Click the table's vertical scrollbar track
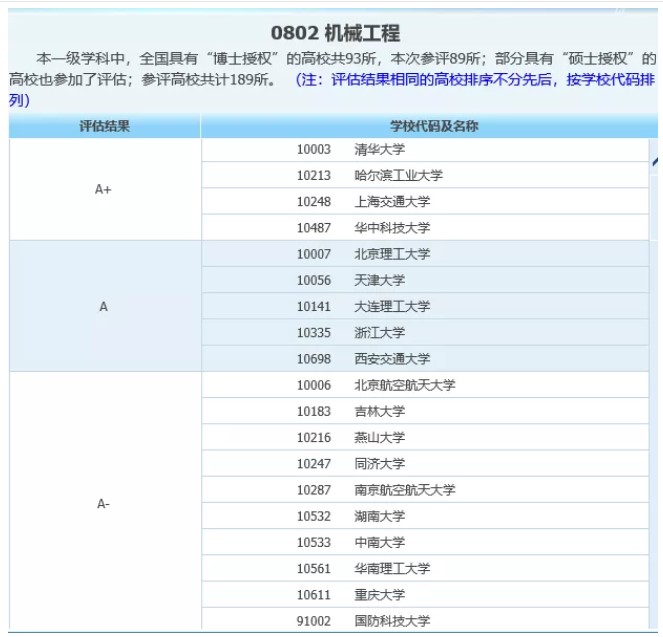Viewport: 663px width, 637px height. pos(656,400)
